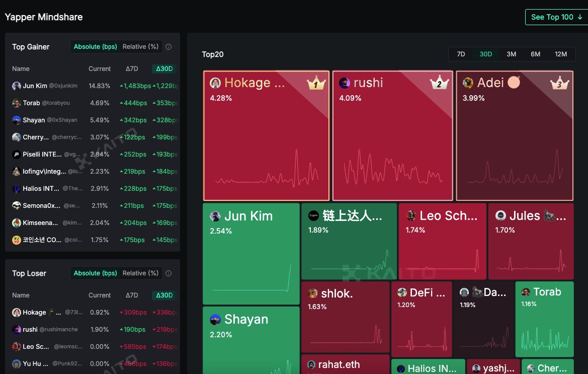Open the Top Gainer info icon

pyautogui.click(x=169, y=47)
